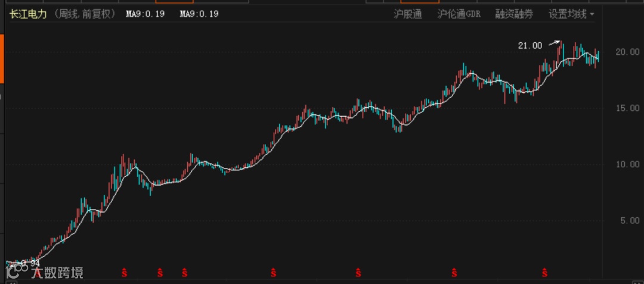The image size is (644, 284).
Task: Click the 沪伦通GDR tag
Action: [459, 14]
